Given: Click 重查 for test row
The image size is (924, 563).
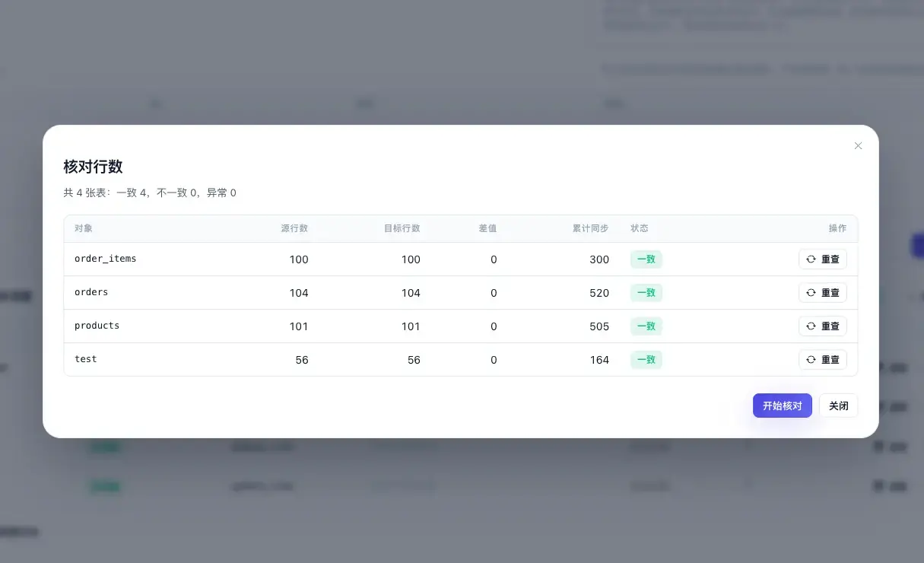Looking at the screenshot, I should [x=823, y=360].
